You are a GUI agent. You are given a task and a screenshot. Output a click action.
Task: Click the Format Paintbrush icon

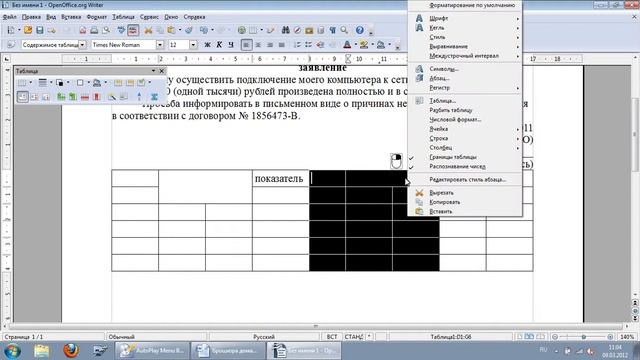tap(189, 30)
